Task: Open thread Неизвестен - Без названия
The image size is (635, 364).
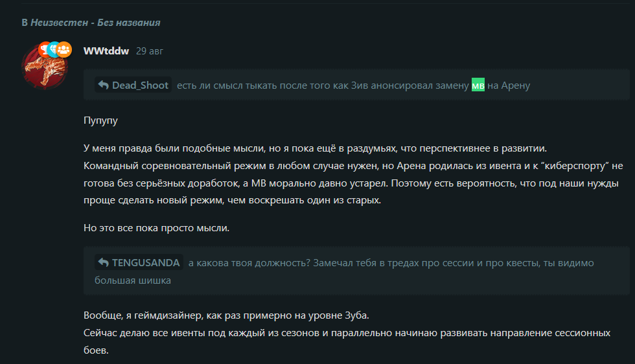Action: (x=96, y=23)
